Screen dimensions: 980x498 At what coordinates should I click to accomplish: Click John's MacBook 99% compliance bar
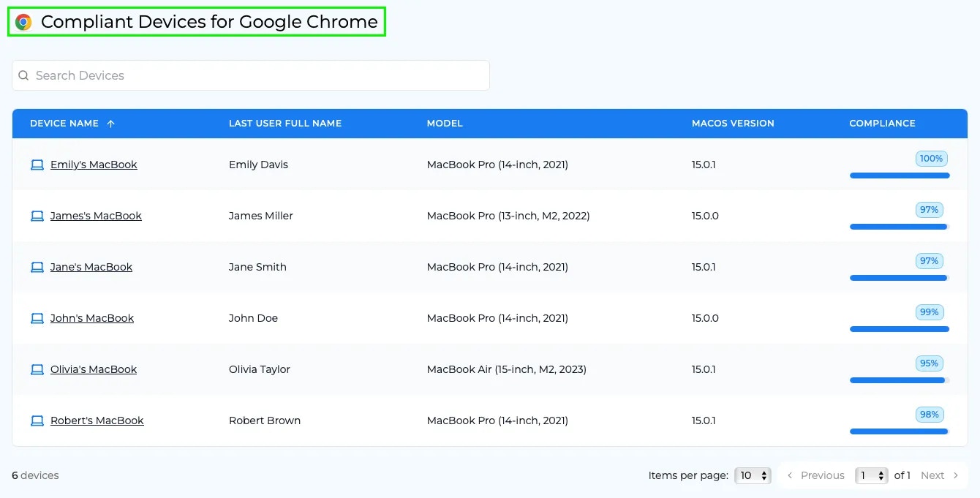click(x=900, y=329)
